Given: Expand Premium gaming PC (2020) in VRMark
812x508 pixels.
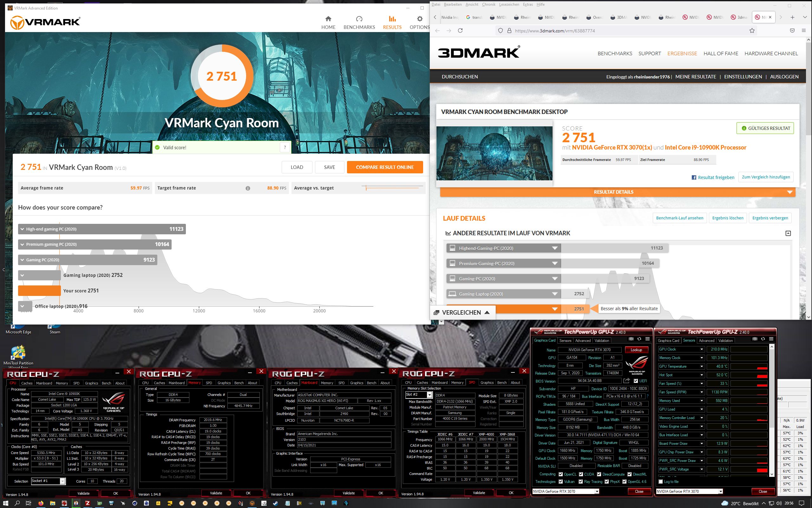Looking at the screenshot, I should pos(23,244).
